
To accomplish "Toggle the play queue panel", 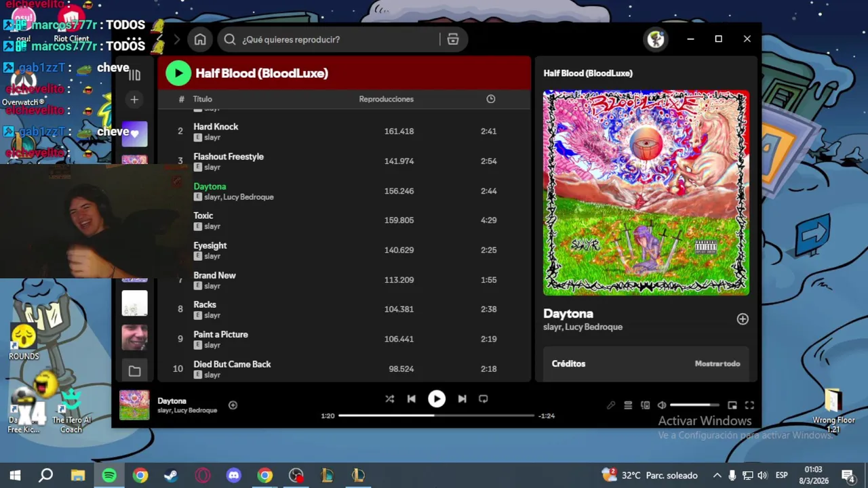I will pos(628,405).
